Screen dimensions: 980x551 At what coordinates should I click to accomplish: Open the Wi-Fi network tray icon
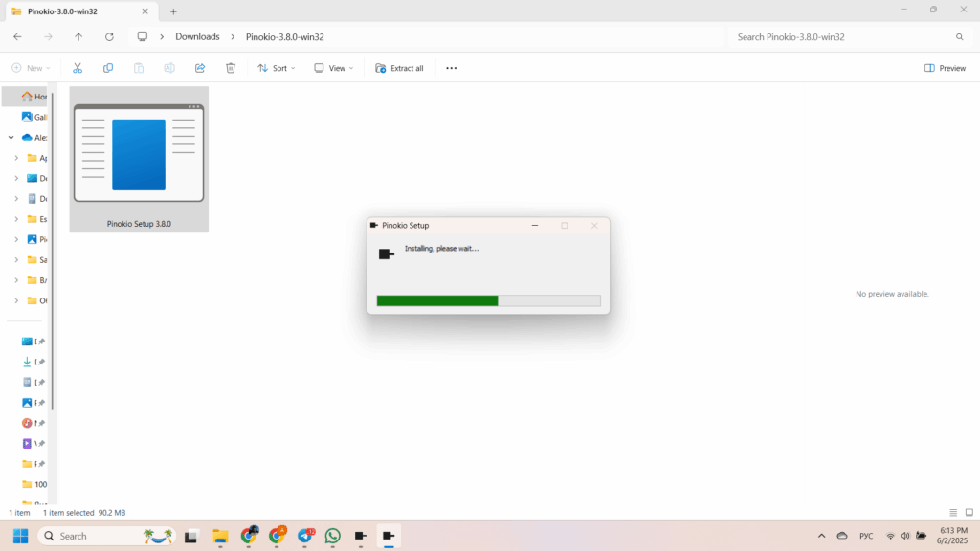[x=890, y=536]
